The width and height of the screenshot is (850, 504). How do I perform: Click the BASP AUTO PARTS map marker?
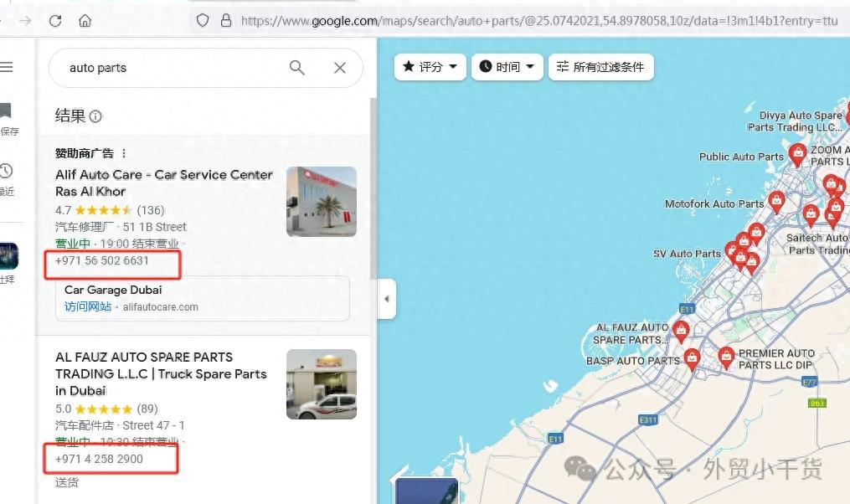pos(692,359)
